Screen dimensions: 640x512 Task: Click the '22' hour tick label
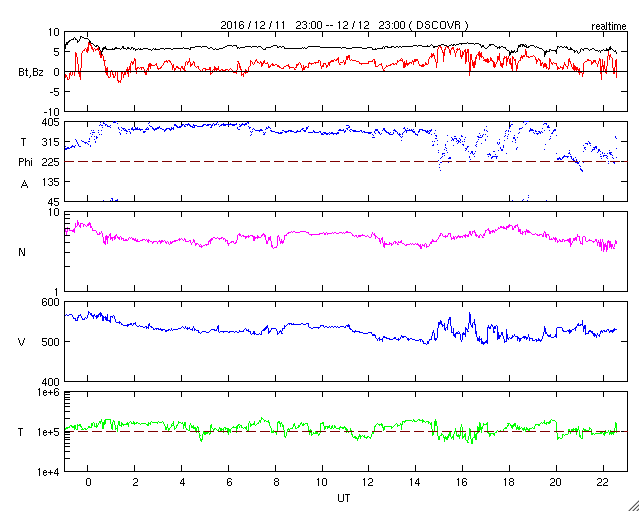[x=603, y=483]
